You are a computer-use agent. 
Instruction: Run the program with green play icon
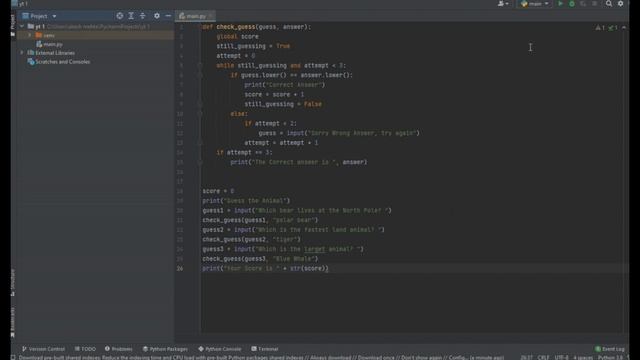click(x=560, y=4)
